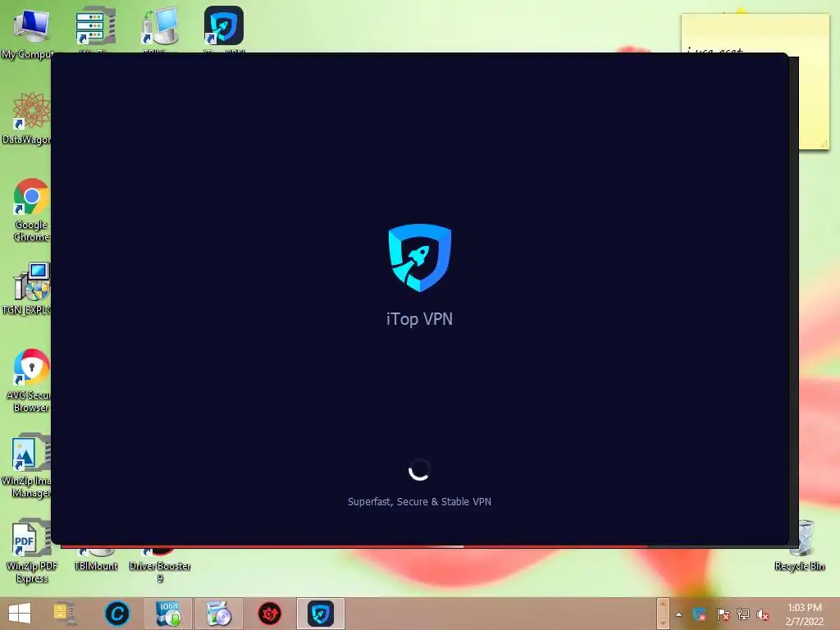Open the Recycle Bin on the desktop

point(800,544)
